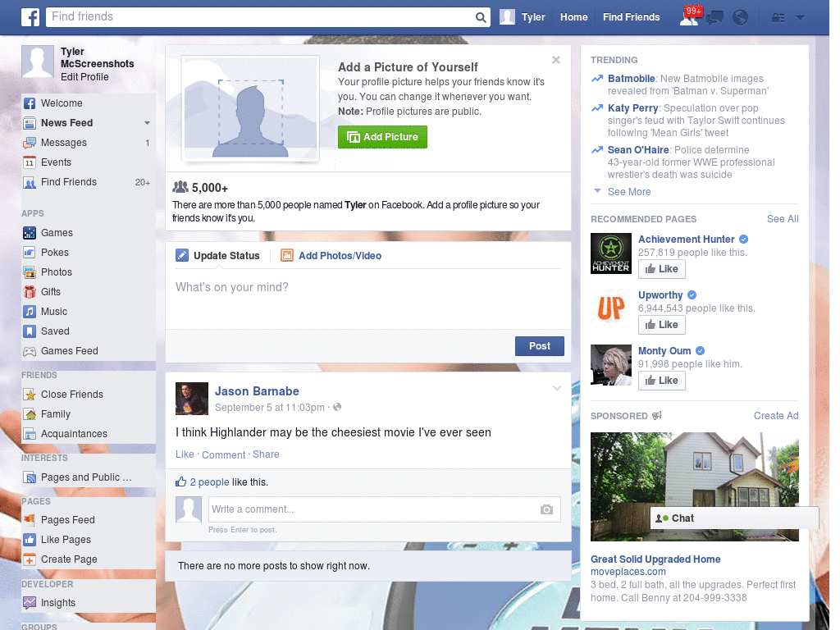Click Comment under Jason's post
Screen dimensions: 840x630
[223, 454]
